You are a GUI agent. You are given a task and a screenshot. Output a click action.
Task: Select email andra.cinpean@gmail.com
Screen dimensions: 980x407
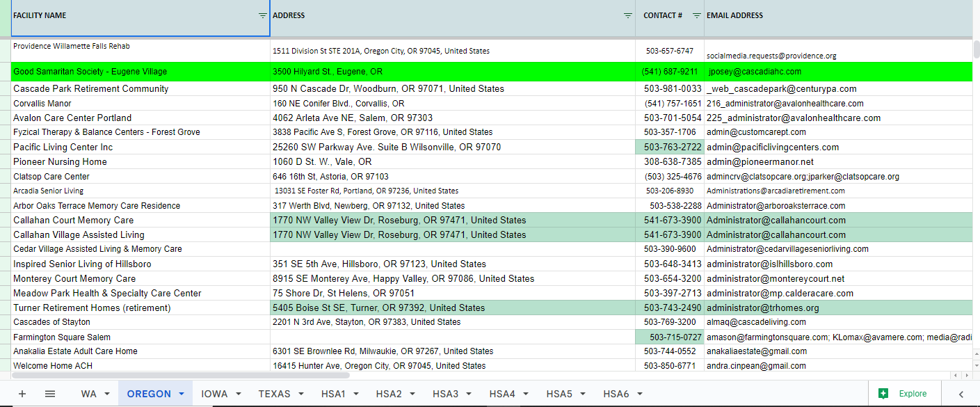pos(838,365)
